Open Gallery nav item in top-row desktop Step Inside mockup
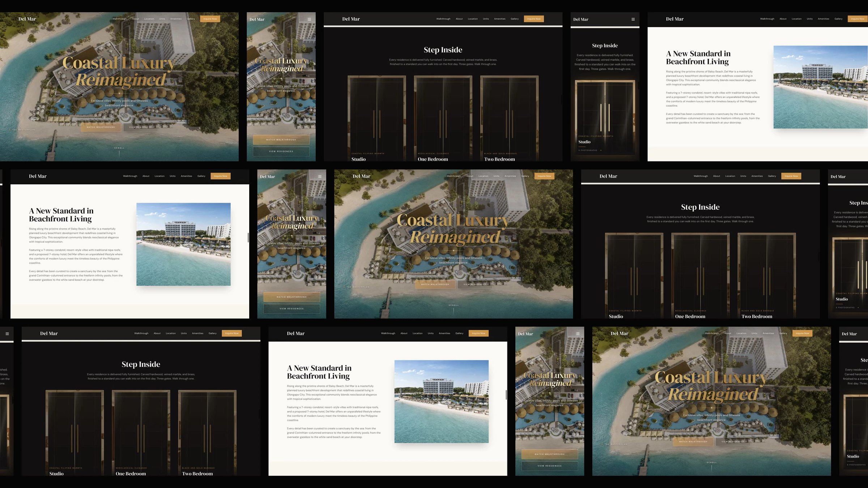The width and height of the screenshot is (868, 488). pos(514,19)
